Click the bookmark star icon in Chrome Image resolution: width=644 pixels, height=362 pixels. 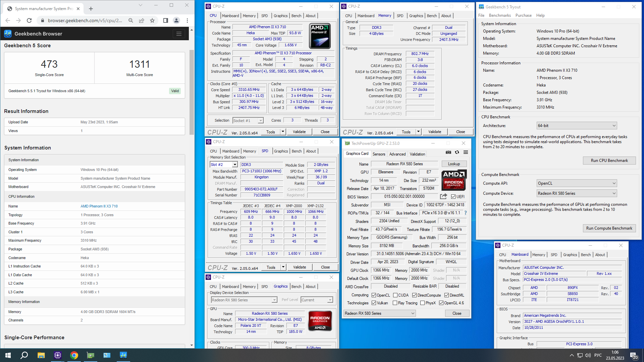(x=152, y=20)
